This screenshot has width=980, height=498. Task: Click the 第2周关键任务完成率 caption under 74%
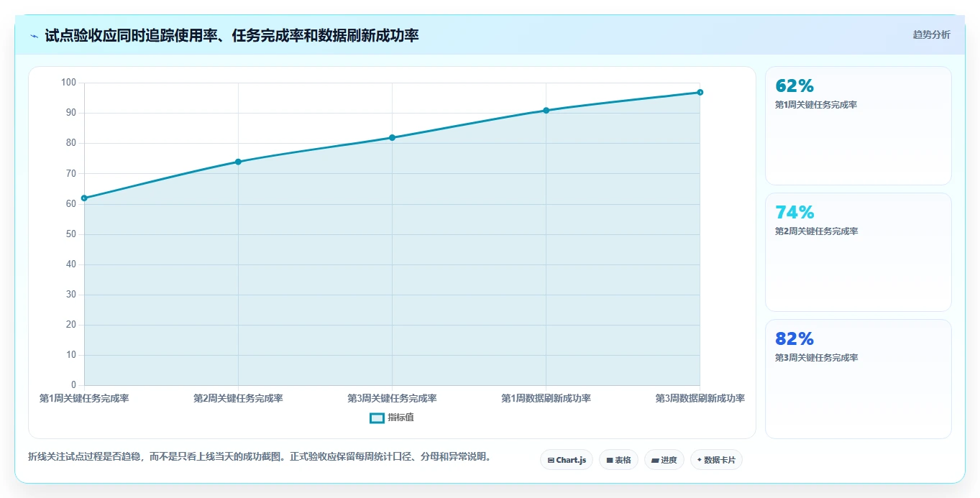point(816,231)
